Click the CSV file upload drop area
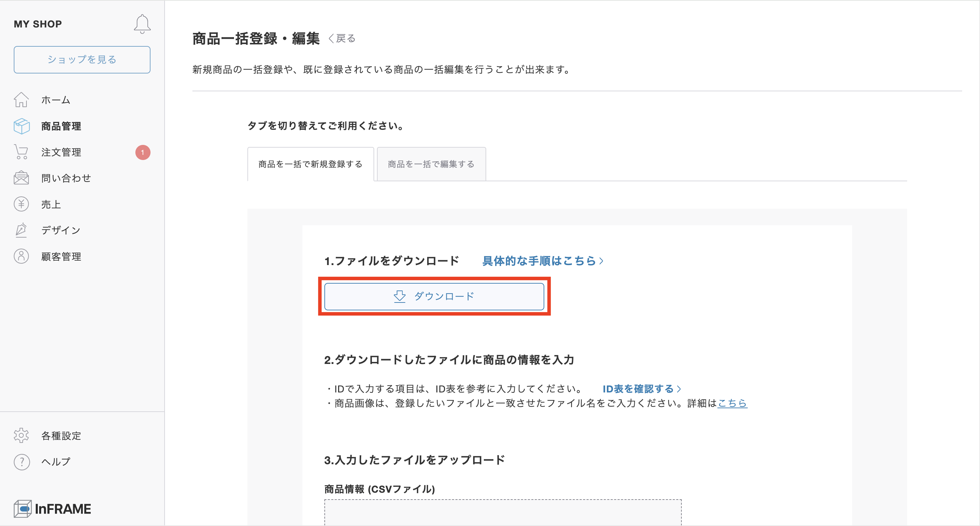 503,512
